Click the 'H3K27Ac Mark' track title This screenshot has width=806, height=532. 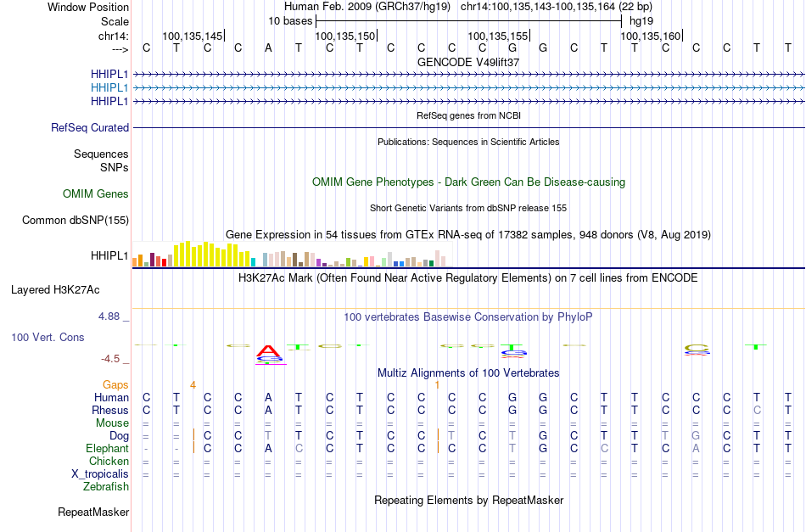tap(468, 278)
